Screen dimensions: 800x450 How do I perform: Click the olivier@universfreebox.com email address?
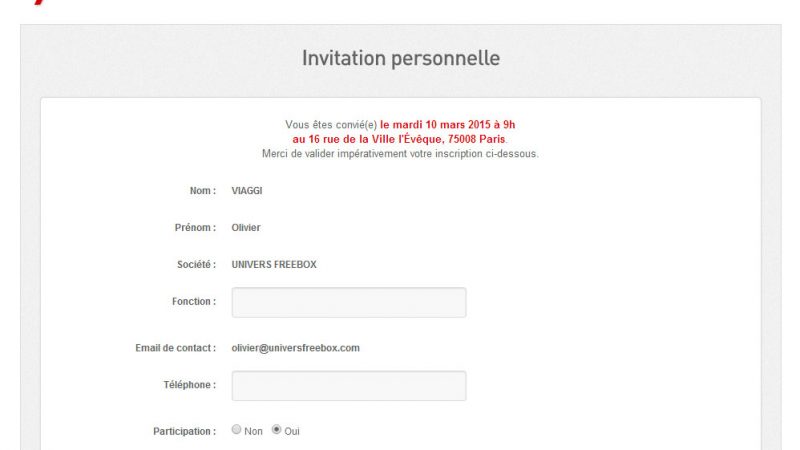[295, 348]
